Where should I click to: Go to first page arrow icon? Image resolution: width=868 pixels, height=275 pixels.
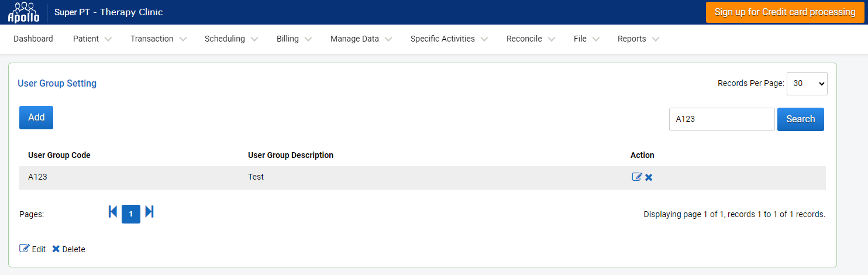click(x=113, y=212)
